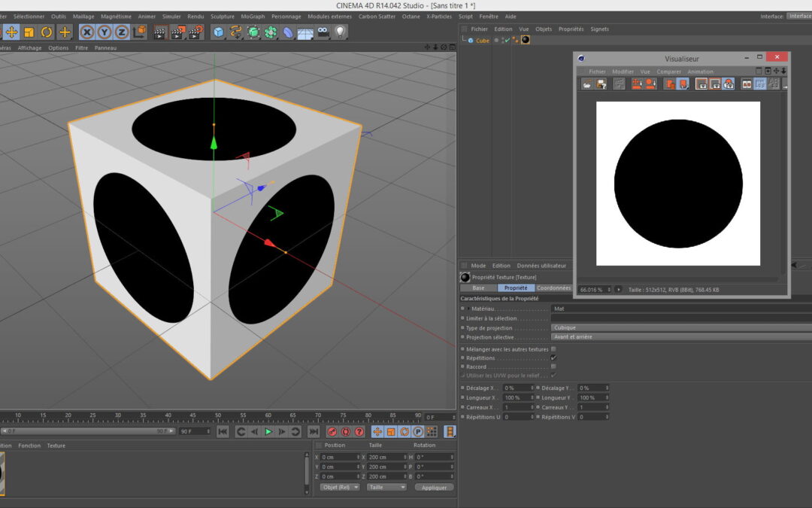Add a camera with the camera icon
The height and width of the screenshot is (508, 812).
[323, 32]
